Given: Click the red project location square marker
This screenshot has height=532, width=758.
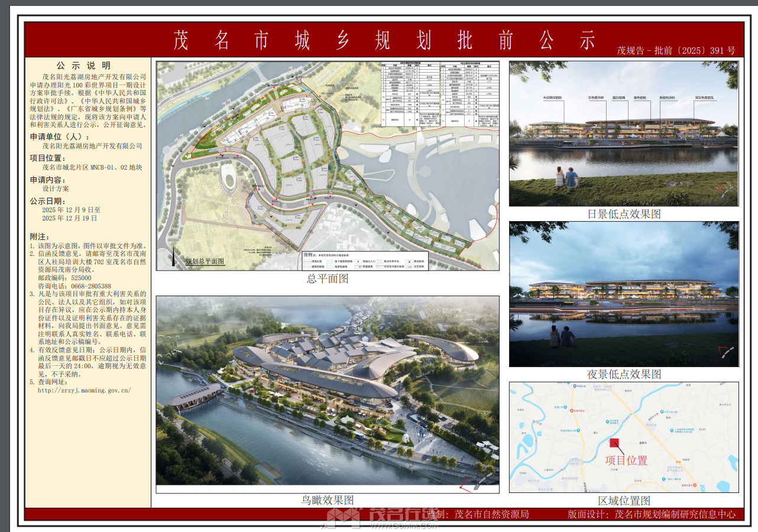Looking at the screenshot, I should tap(614, 443).
